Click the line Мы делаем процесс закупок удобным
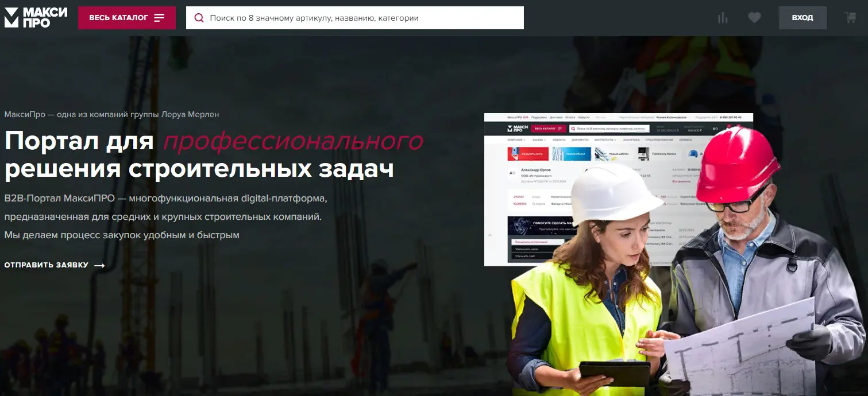The width and height of the screenshot is (868, 396). click(x=122, y=235)
